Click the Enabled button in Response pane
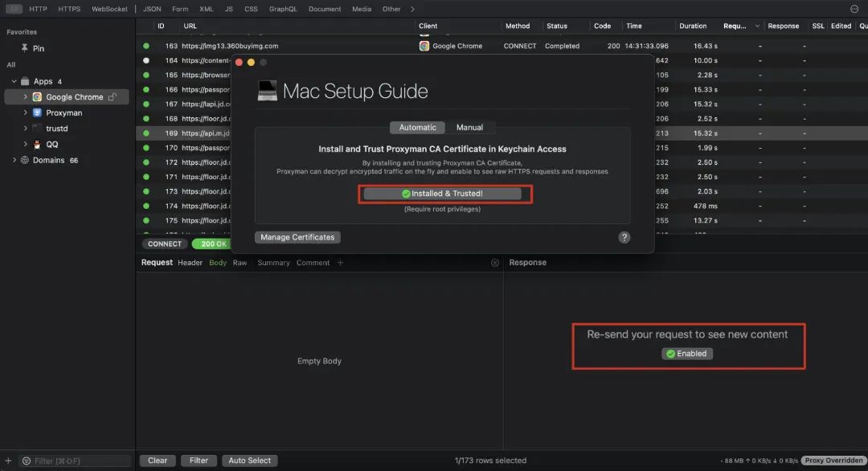 click(687, 354)
